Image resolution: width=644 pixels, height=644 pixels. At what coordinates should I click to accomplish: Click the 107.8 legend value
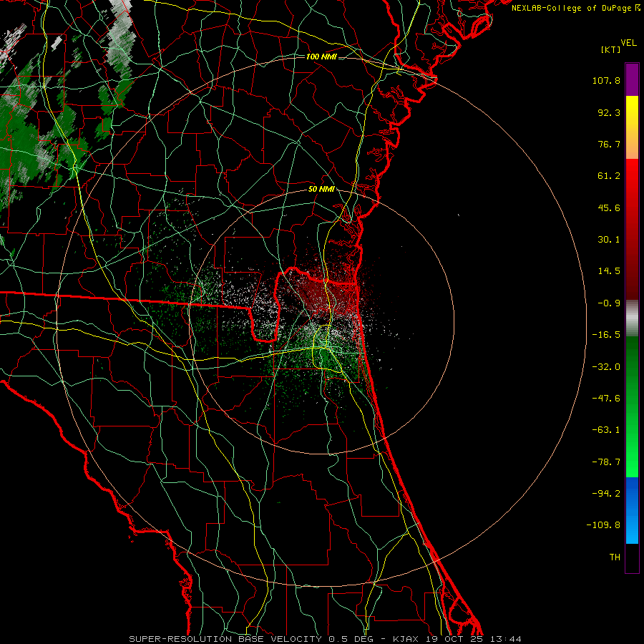pos(606,80)
